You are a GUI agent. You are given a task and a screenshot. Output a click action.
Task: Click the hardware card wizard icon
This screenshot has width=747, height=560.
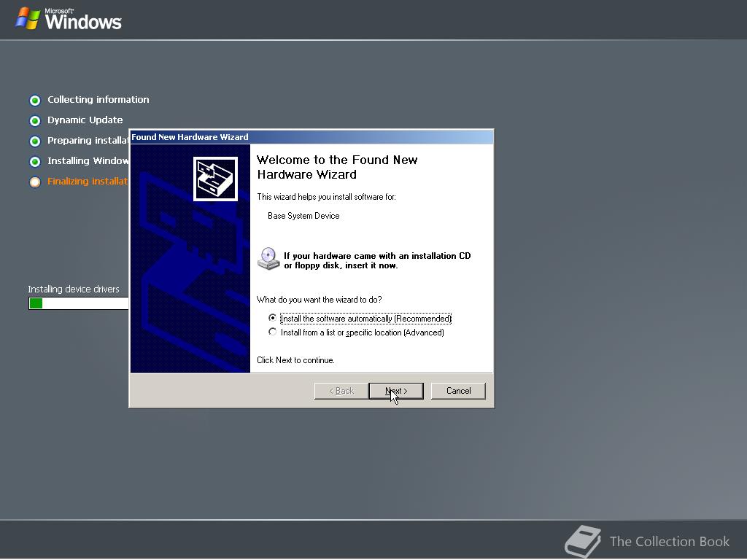215,179
